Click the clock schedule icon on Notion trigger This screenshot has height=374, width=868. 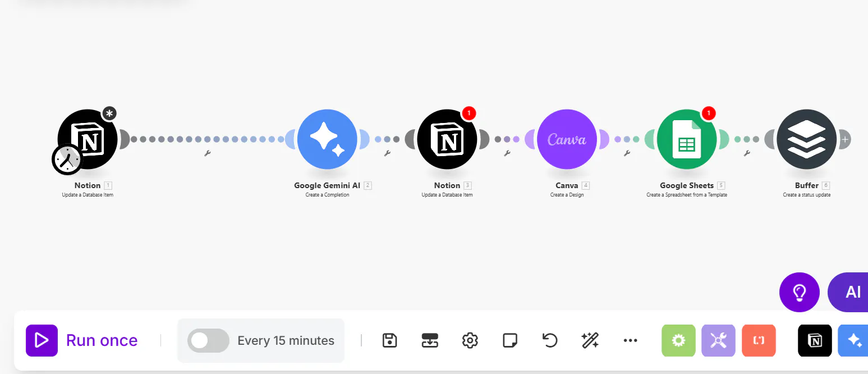pos(67,159)
